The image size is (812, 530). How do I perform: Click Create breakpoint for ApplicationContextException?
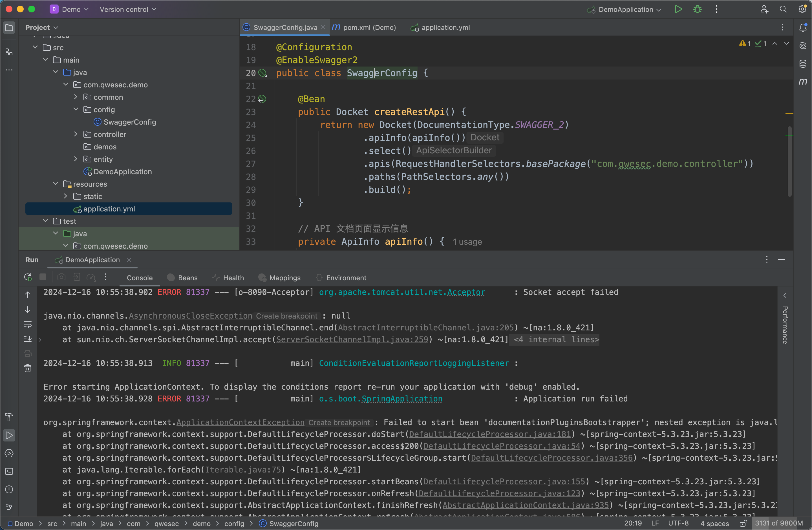(339, 423)
